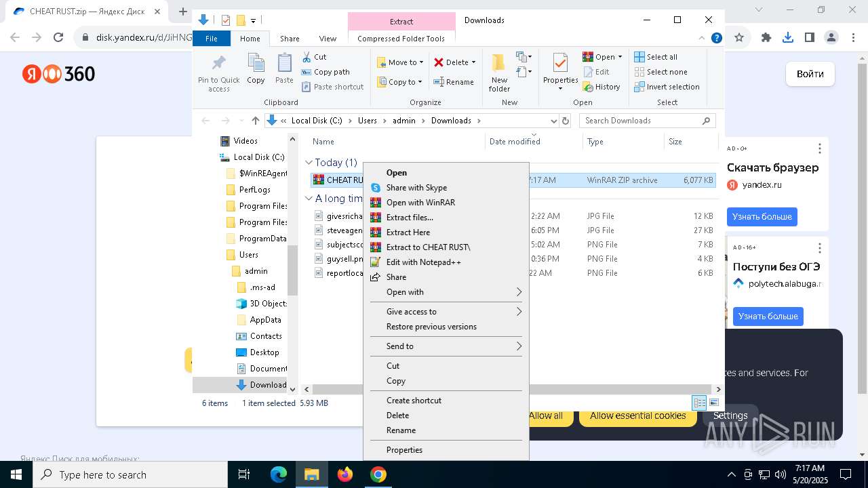Open Compressed Folder Tools tab
868x488 pixels.
(x=401, y=39)
